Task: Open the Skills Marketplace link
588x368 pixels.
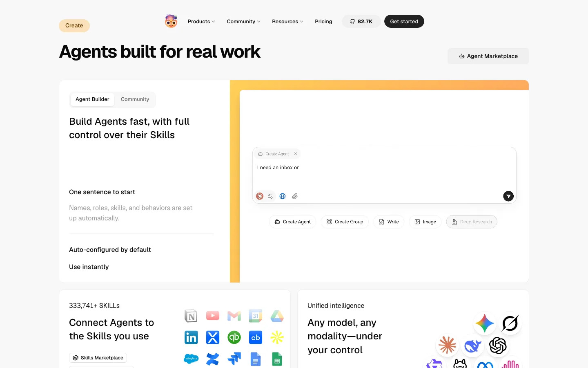Action: 98,358
